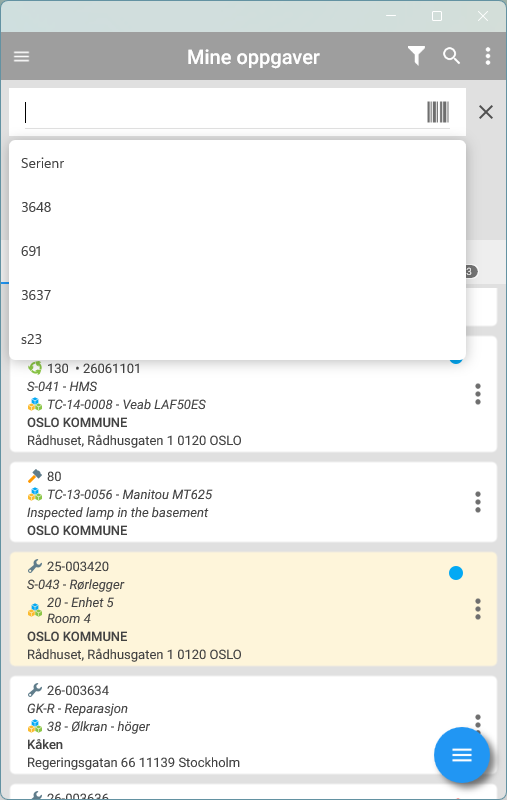Choose suggestion 3648 from the list
This screenshot has width=507, height=800.
tap(237, 207)
